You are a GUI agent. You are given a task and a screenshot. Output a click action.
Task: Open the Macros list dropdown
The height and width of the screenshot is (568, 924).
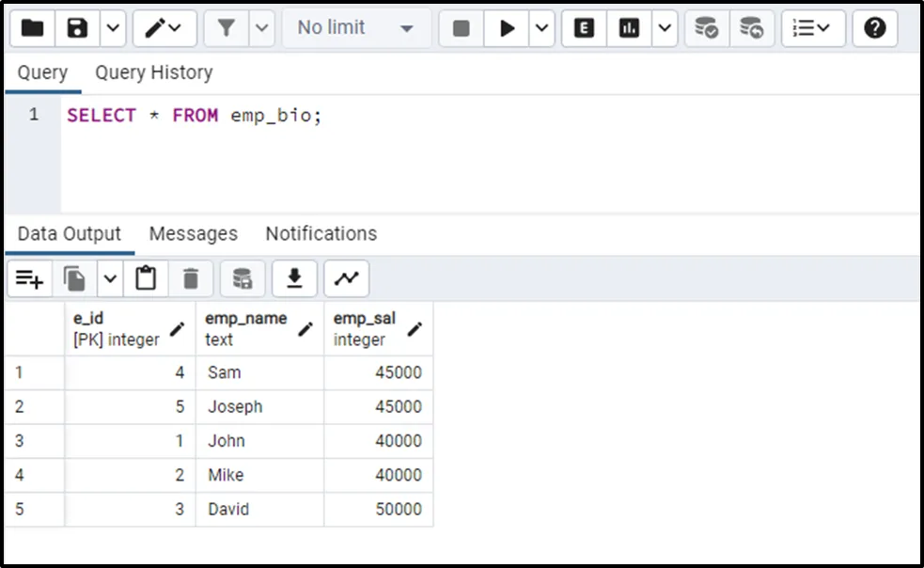coord(813,28)
